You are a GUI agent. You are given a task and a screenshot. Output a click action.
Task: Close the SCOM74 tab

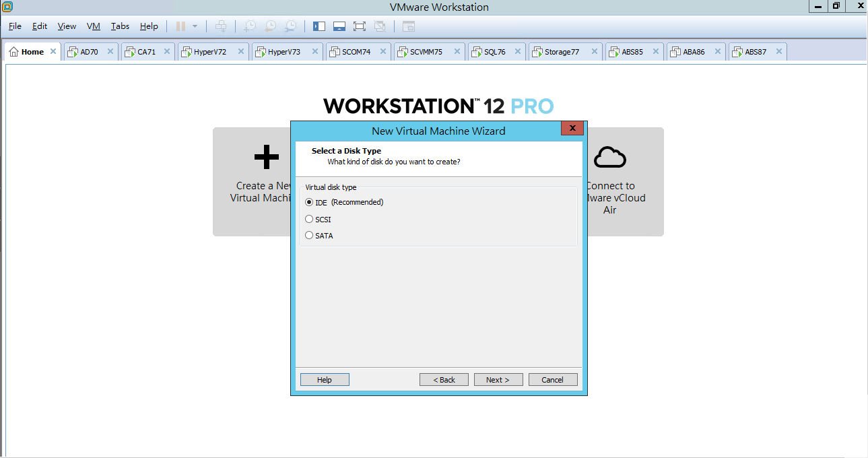pos(383,51)
